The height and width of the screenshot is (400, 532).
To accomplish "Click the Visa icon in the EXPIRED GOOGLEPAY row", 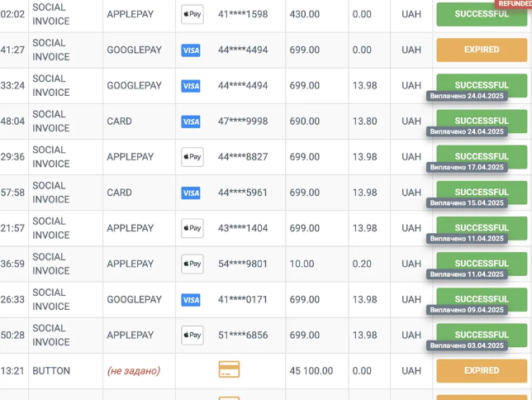I will [191, 50].
